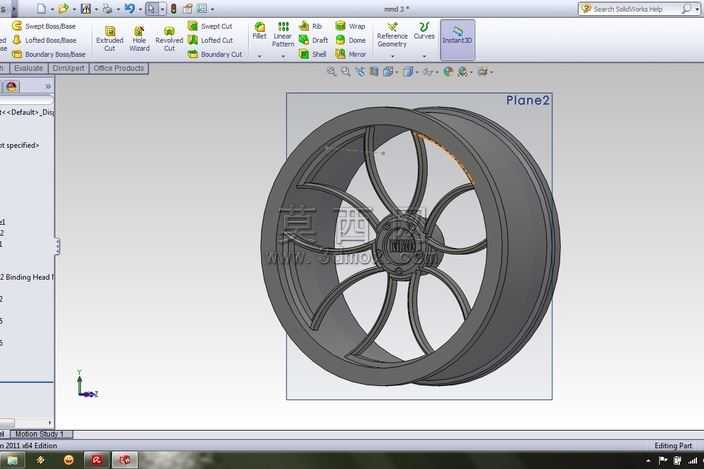
Task: Expand the Linear Pattern dropdown arrow
Action: (x=283, y=56)
